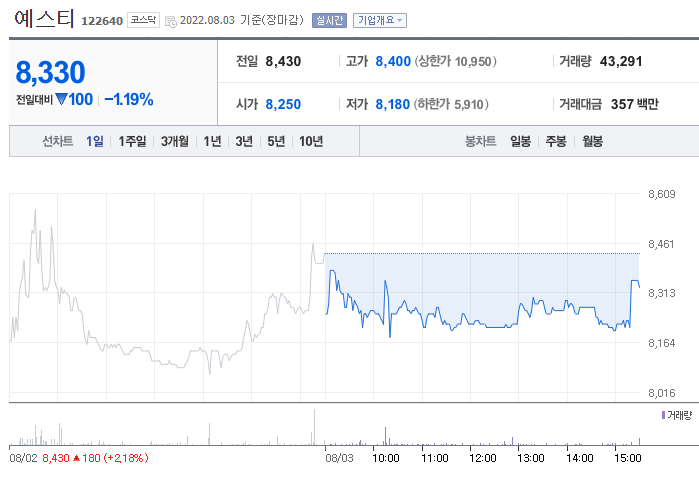Click the 예스티 stock name
This screenshot has width=699, height=477.
tap(44, 19)
